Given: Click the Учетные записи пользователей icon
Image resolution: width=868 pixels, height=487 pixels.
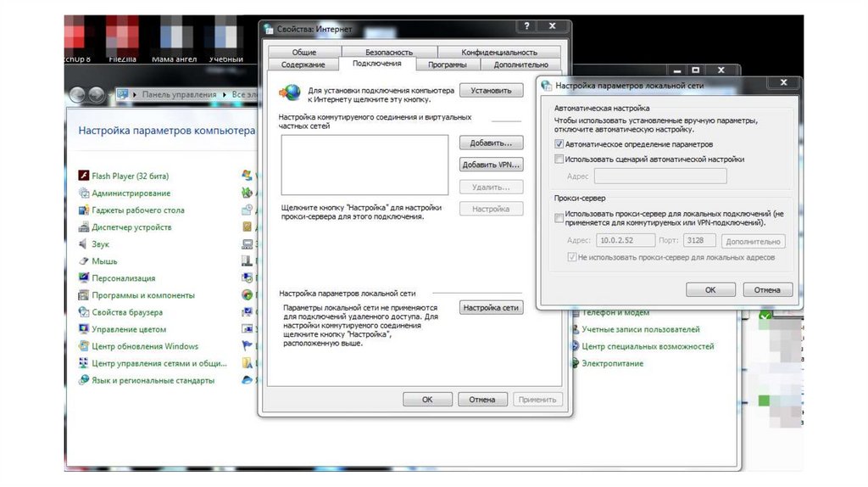Looking at the screenshot, I should (x=576, y=329).
